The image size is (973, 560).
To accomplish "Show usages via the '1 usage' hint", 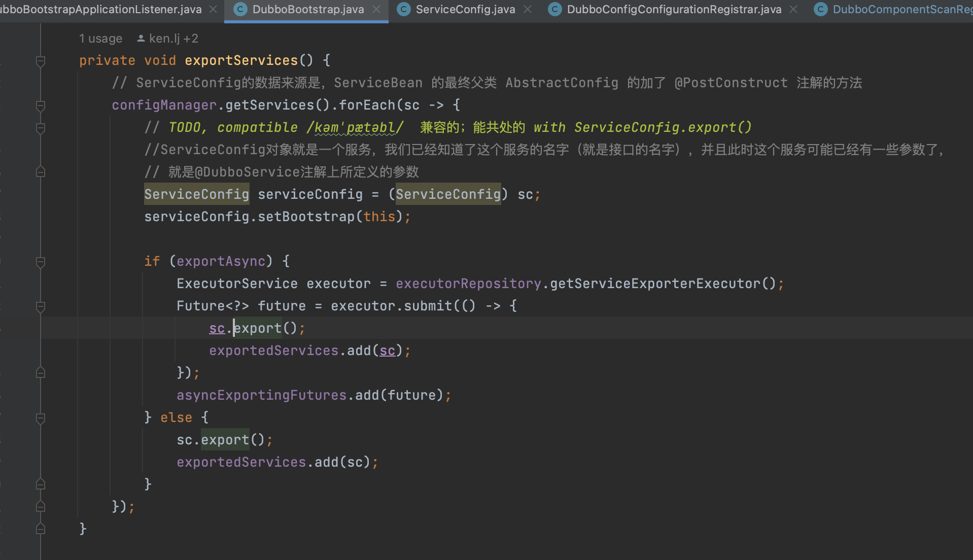I will point(100,39).
